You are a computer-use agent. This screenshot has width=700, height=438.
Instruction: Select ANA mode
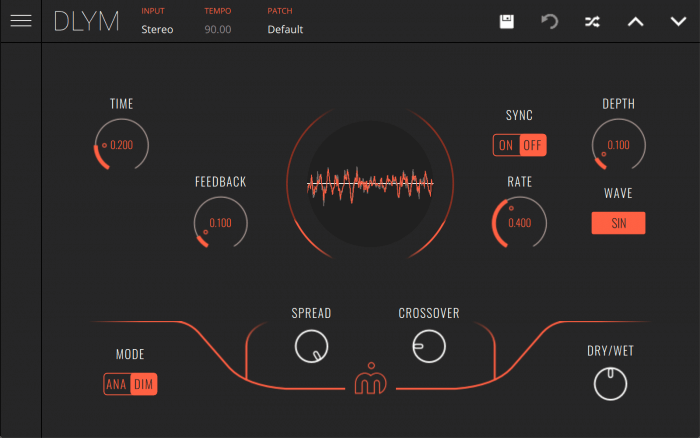tap(117, 384)
